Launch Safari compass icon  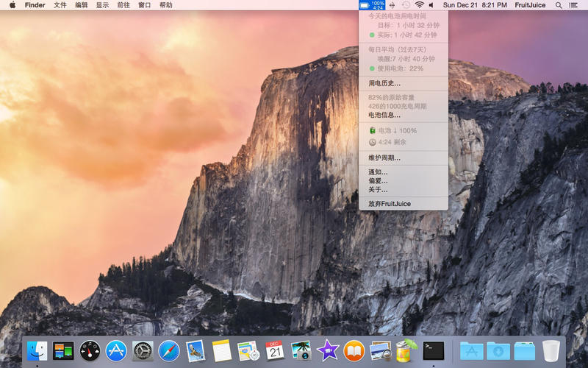169,351
